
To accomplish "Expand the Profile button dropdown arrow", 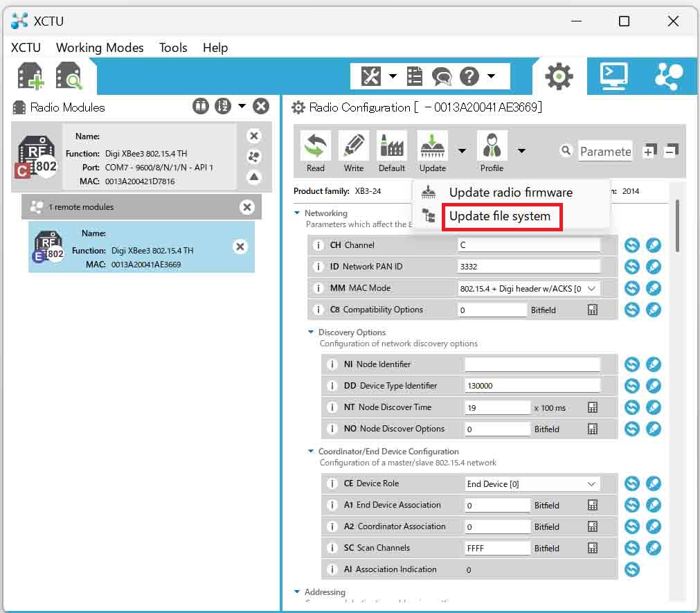I will point(521,151).
